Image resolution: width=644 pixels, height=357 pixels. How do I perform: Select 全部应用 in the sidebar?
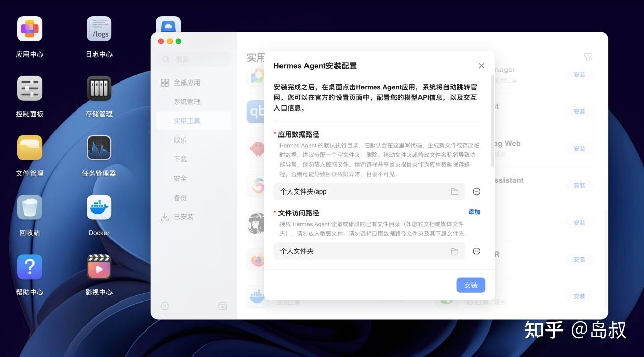click(x=187, y=83)
